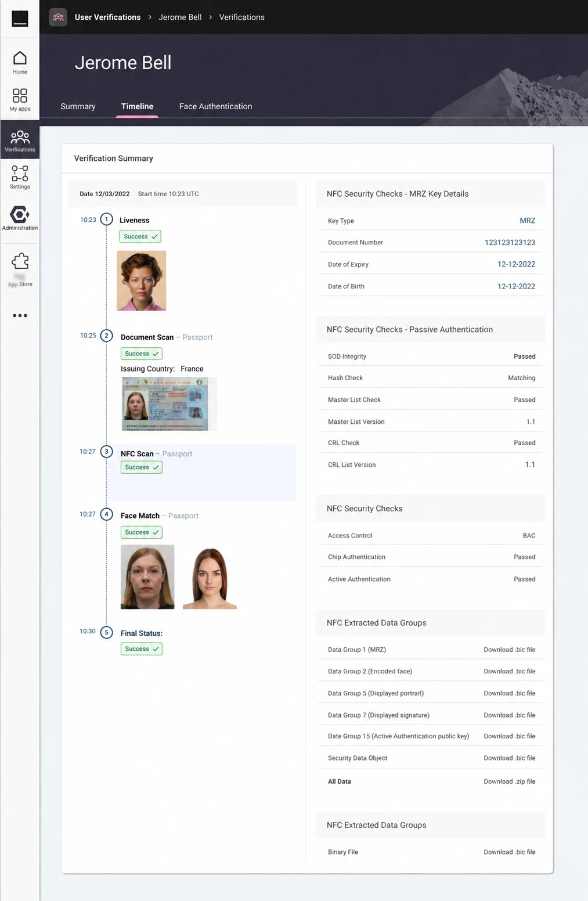Image resolution: width=588 pixels, height=901 pixels.
Task: Click Document Number value 123123123123
Action: pos(510,242)
